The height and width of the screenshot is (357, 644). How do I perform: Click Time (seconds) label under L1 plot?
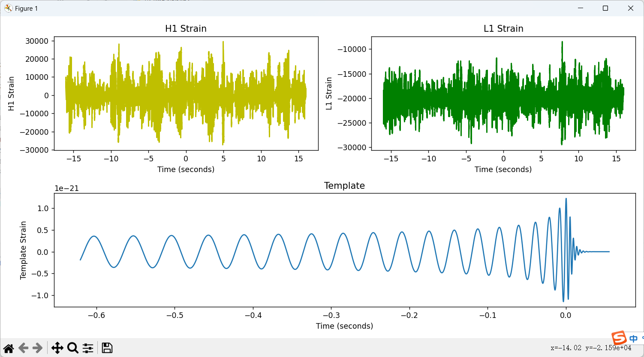[503, 169]
